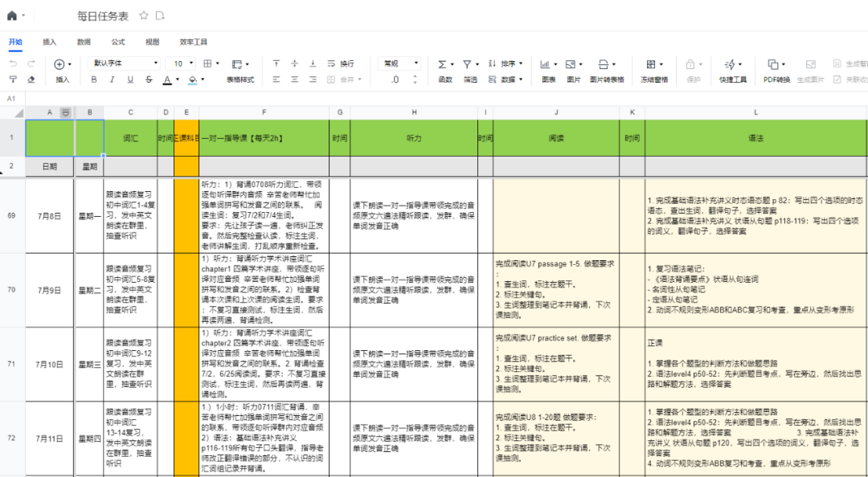Increase decimal places with up stepper
The image size is (868, 477).
416,76
